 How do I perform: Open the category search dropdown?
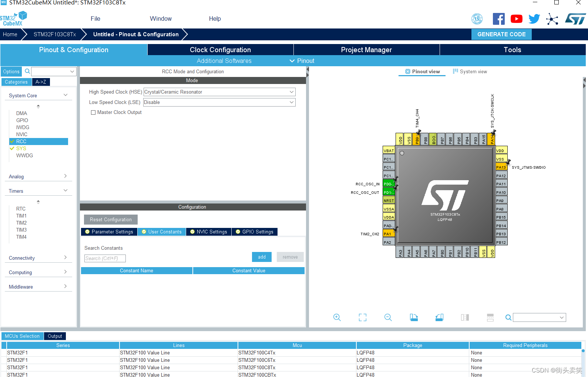[54, 71]
